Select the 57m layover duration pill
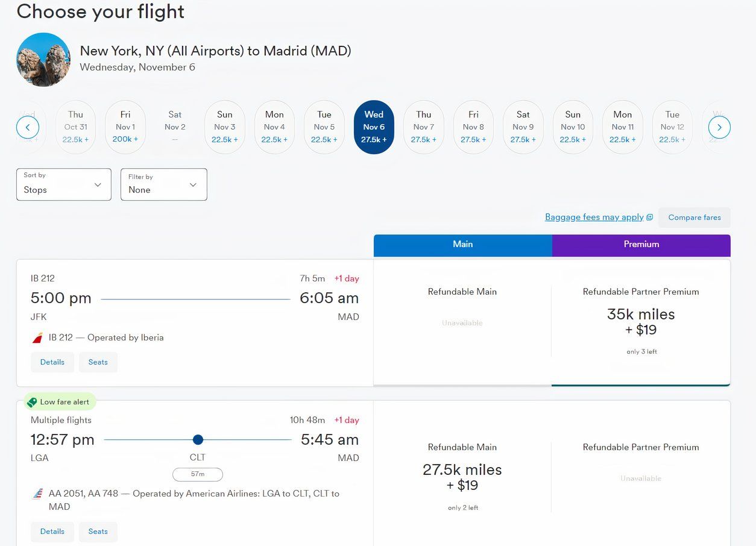This screenshot has width=756, height=546. (198, 474)
